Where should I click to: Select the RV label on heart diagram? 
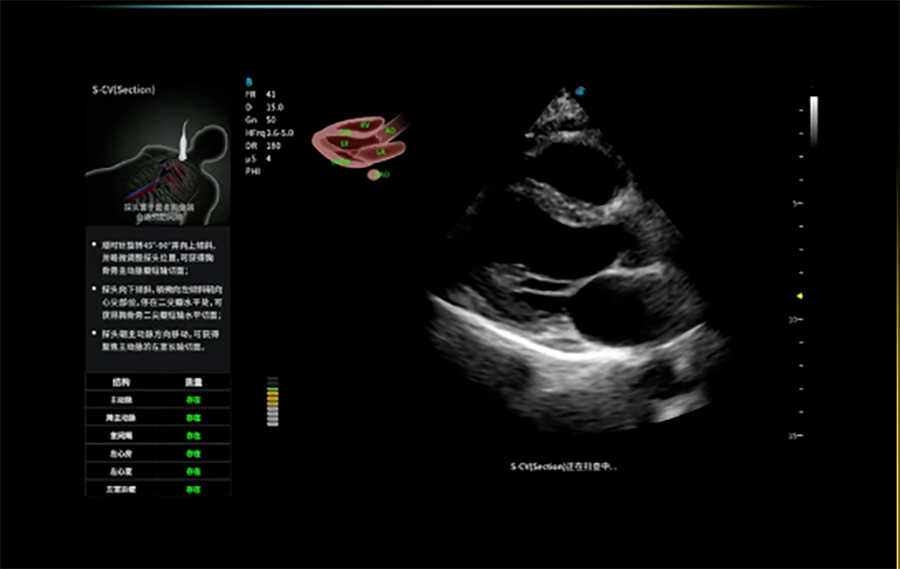365,125
